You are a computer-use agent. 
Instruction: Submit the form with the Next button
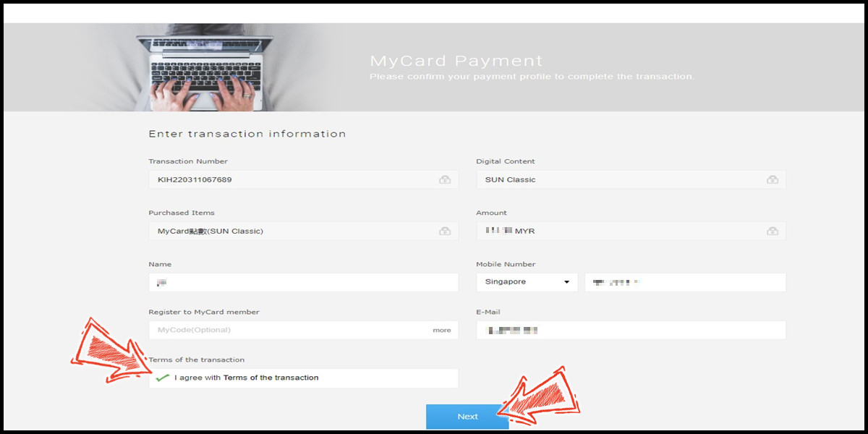[x=467, y=417]
